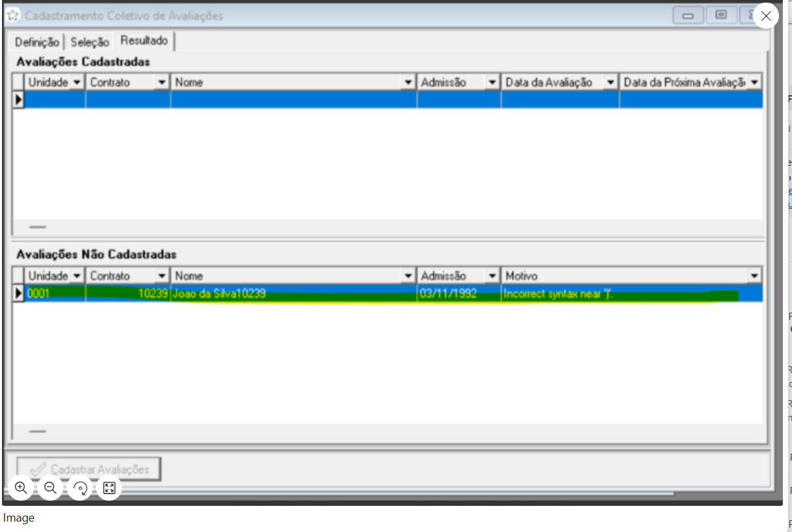
Task: Open Admissão dropdown in Avaliações Não Cadastradas
Action: tap(492, 275)
